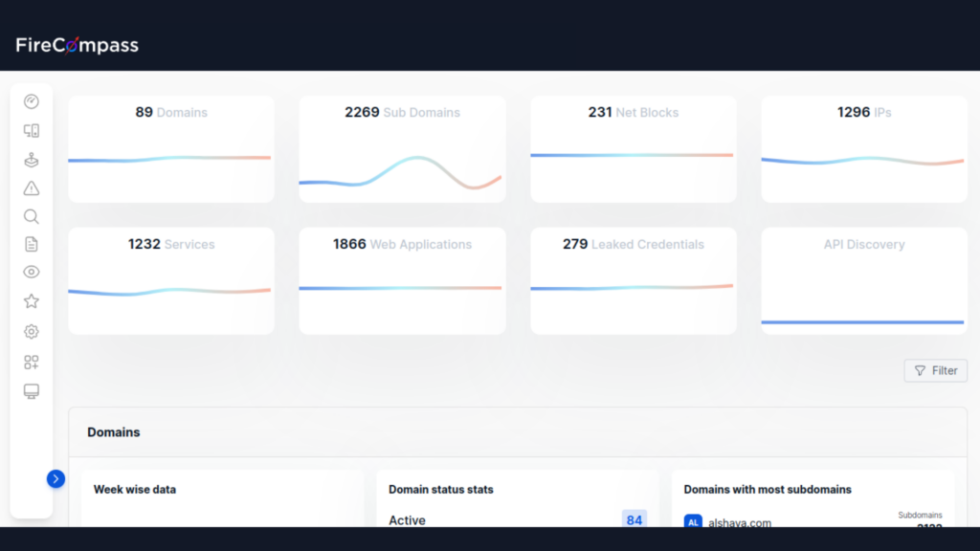Select the dashboard speedometer icon in sidebar
Image resolution: width=980 pixels, height=551 pixels.
pyautogui.click(x=31, y=101)
